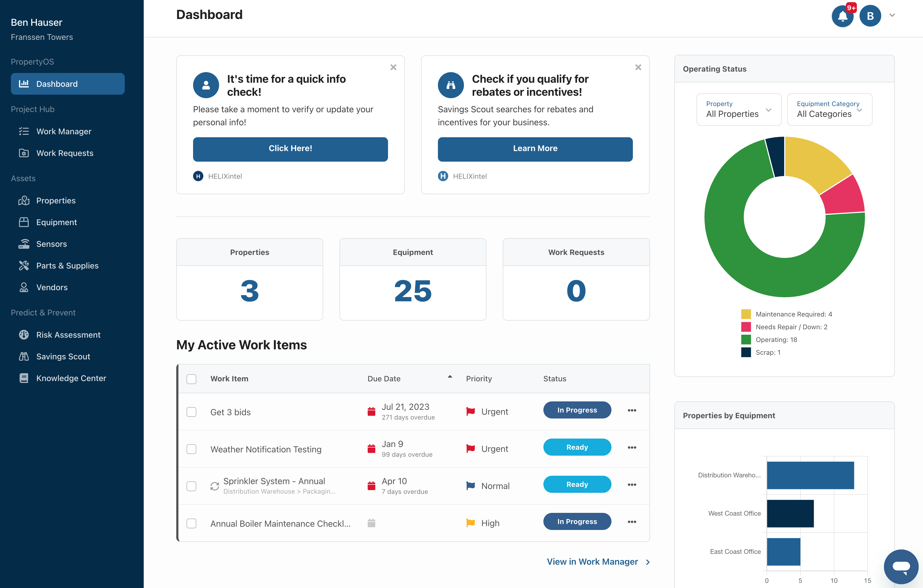Open the Property filter dropdown
923x588 pixels.
click(738, 110)
